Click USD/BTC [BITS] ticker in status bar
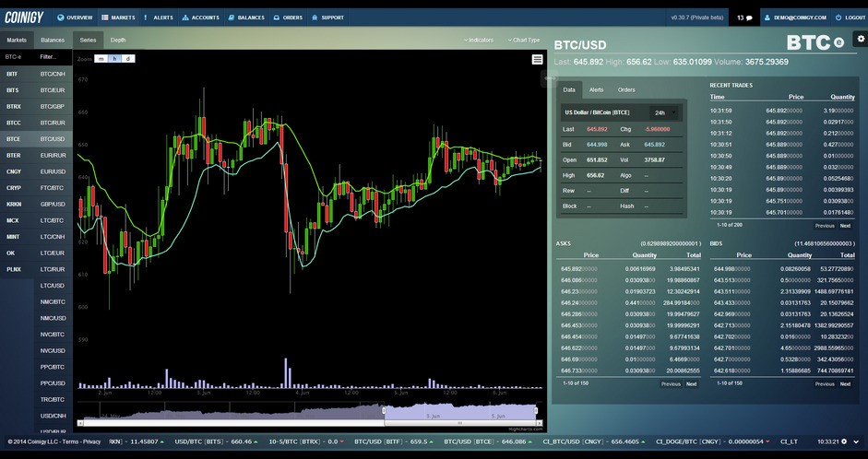Image resolution: width=868 pixels, height=459 pixels. tap(216, 441)
